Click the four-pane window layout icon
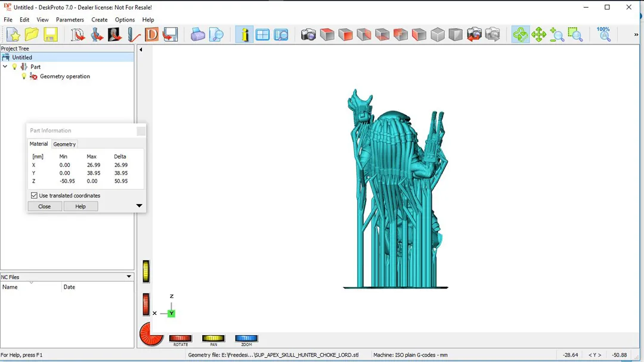The image size is (644, 362). coord(262,35)
